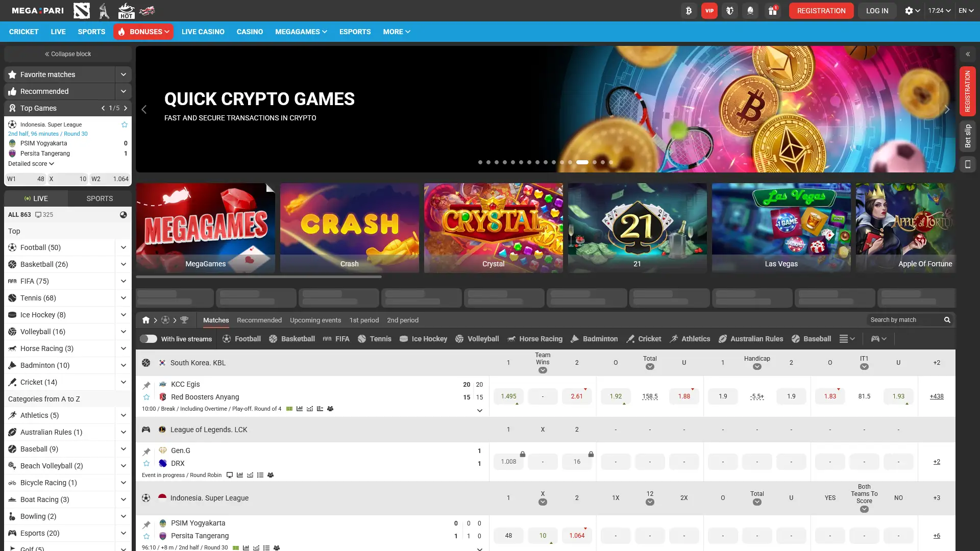
Task: Open the Bet slip side panel
Action: (x=967, y=136)
